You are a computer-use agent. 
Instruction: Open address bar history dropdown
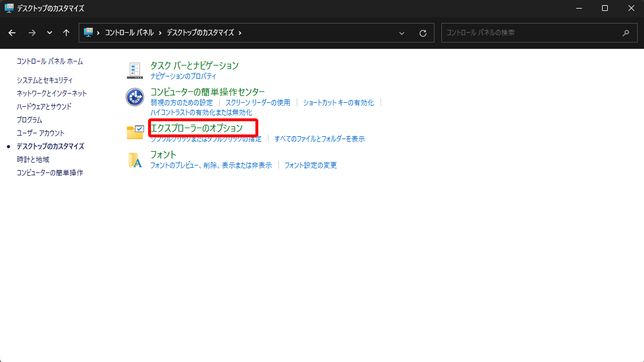tap(402, 33)
